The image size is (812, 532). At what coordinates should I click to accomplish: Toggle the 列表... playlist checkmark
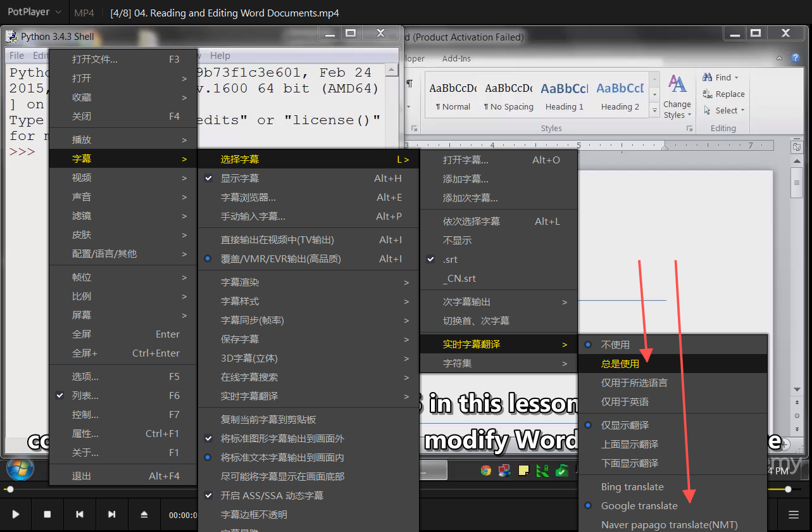123,396
